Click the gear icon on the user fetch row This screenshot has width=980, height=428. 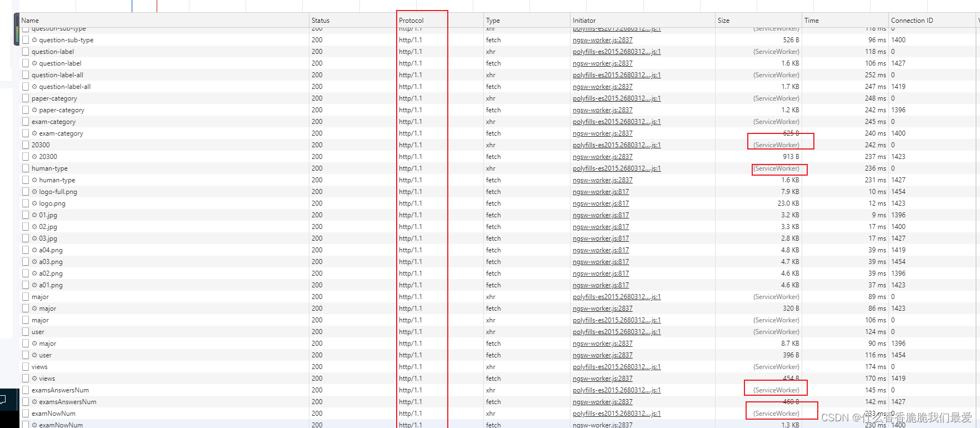point(34,355)
